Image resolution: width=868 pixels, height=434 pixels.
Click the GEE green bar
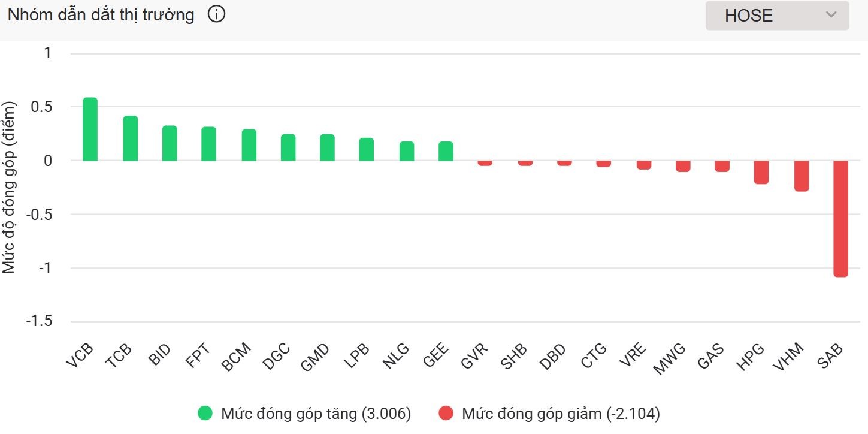pos(446,151)
